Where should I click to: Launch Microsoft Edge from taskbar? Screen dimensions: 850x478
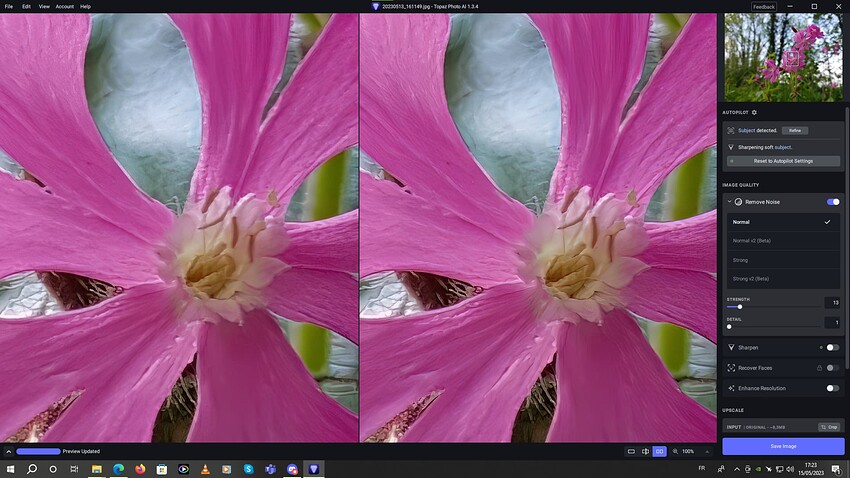(x=118, y=469)
